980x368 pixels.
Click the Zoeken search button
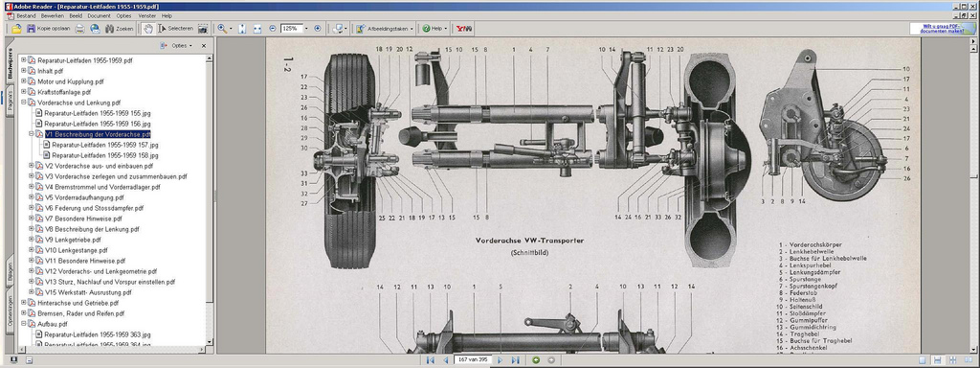(119, 29)
